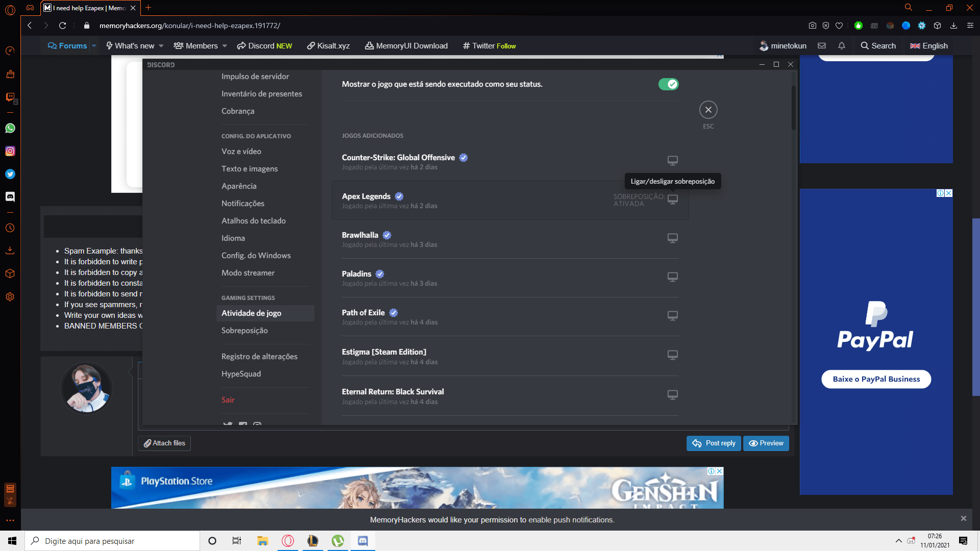980x551 pixels.
Task: Toggle overlay for Paladins
Action: 673,277
